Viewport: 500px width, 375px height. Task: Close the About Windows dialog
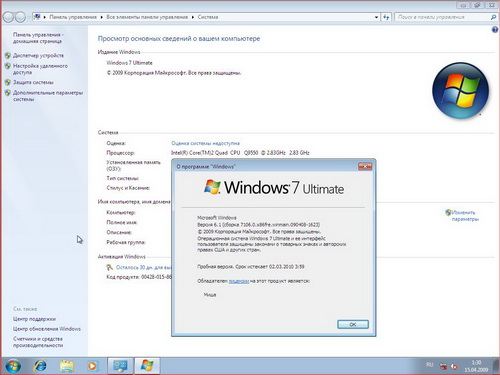[365, 166]
